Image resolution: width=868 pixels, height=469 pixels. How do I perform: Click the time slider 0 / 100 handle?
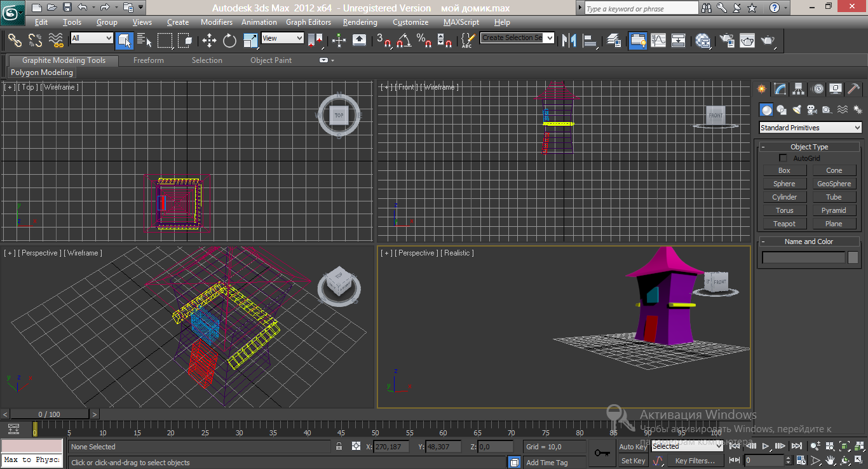tap(50, 414)
